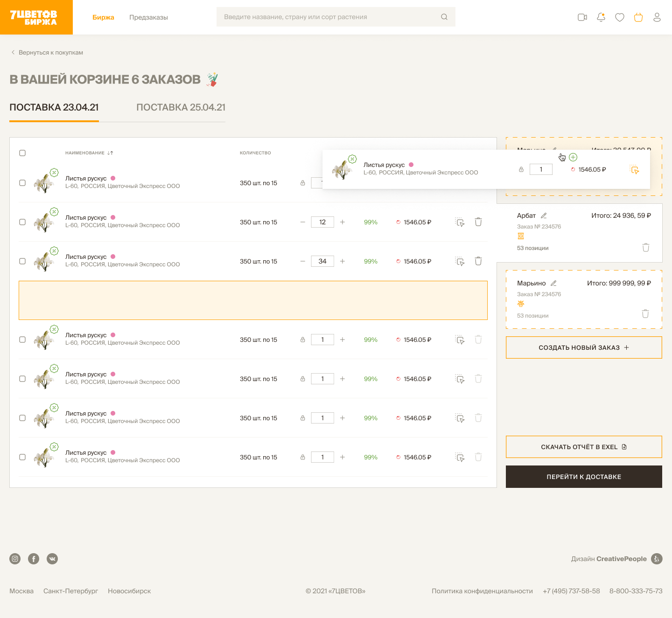Tick the checkbox of the last product row
The image size is (672, 618).
[22, 457]
